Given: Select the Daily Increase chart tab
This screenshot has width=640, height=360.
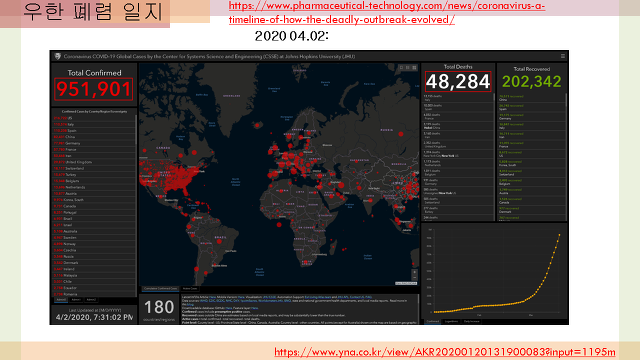Looking at the screenshot, I should [x=472, y=322].
